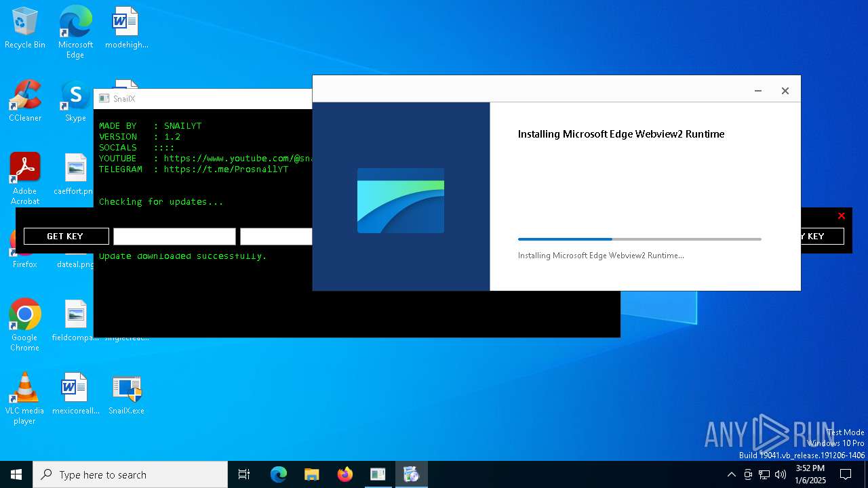Click the taskbar clock showing 3:52 PM
868x488 pixels.
click(x=810, y=474)
